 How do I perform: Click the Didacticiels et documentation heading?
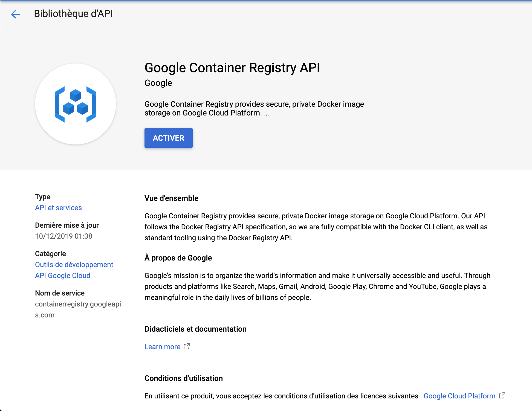(x=195, y=329)
